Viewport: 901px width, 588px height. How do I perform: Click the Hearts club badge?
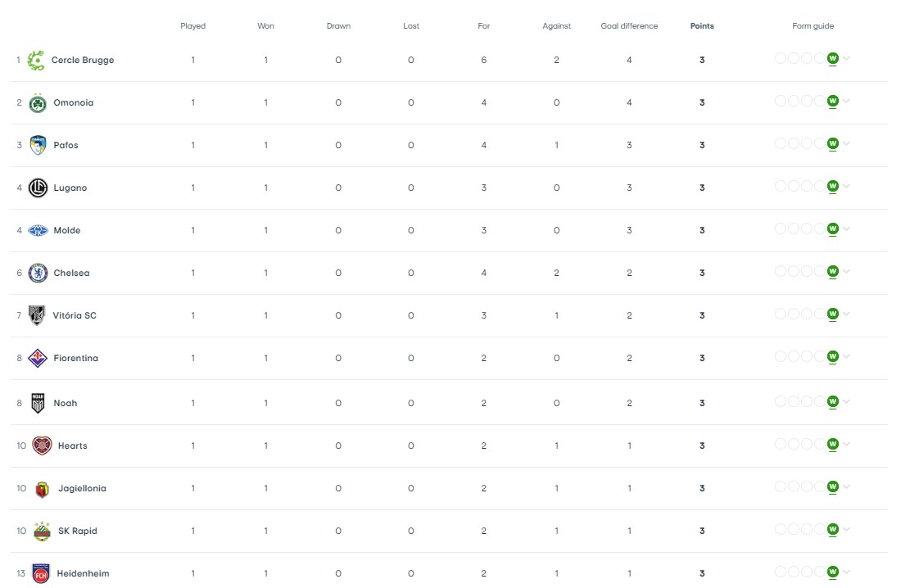tap(42, 446)
